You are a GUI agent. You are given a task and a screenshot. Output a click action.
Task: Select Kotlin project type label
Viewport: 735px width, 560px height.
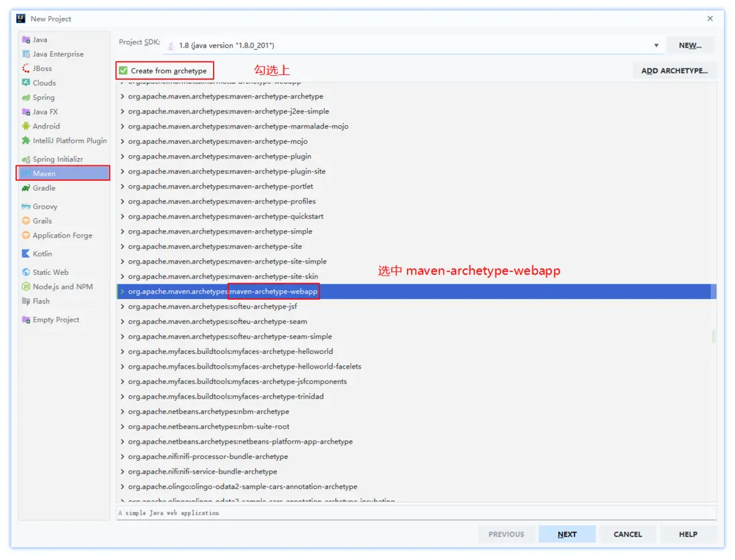[42, 254]
